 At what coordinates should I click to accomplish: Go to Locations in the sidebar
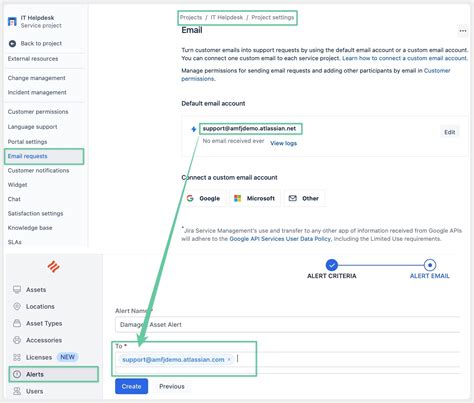[40, 307]
